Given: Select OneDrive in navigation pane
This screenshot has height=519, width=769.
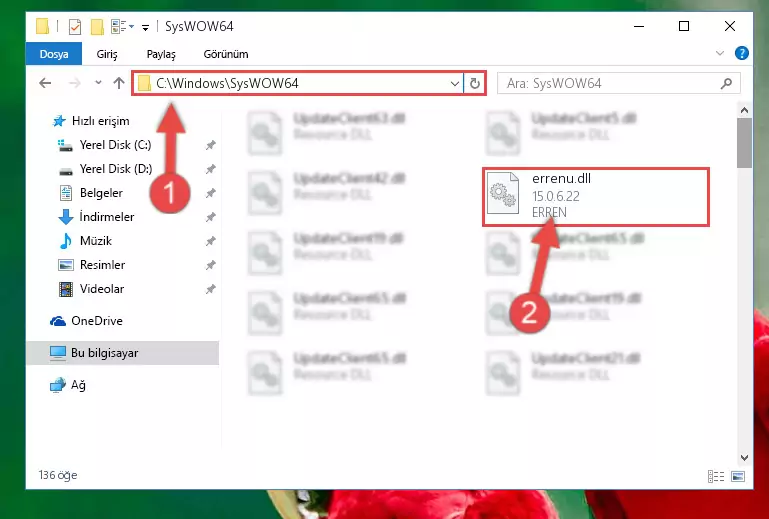Looking at the screenshot, I should pyautogui.click(x=97, y=321).
